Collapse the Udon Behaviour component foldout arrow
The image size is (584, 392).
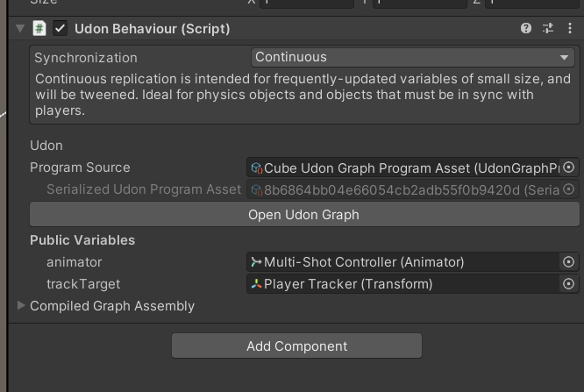(20, 28)
